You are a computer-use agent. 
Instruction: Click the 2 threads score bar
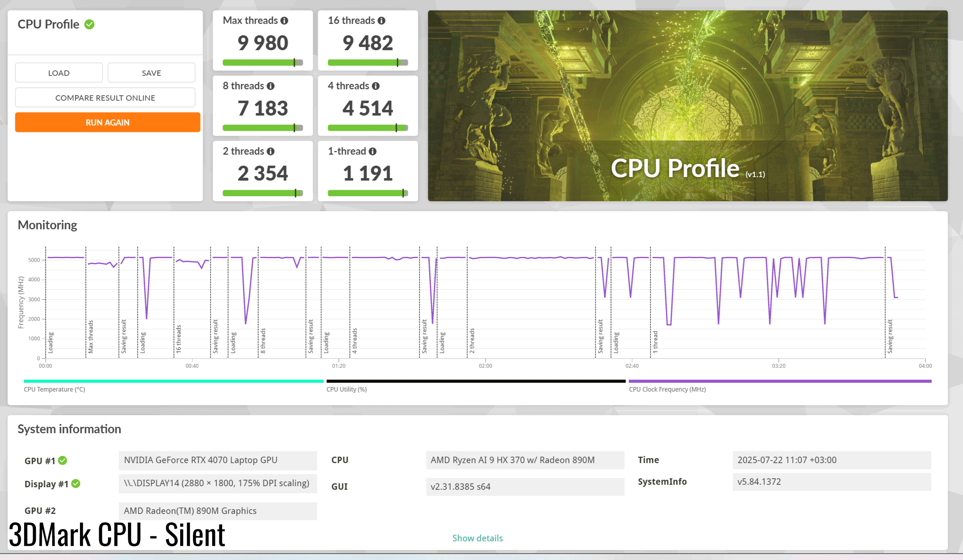coord(263,193)
